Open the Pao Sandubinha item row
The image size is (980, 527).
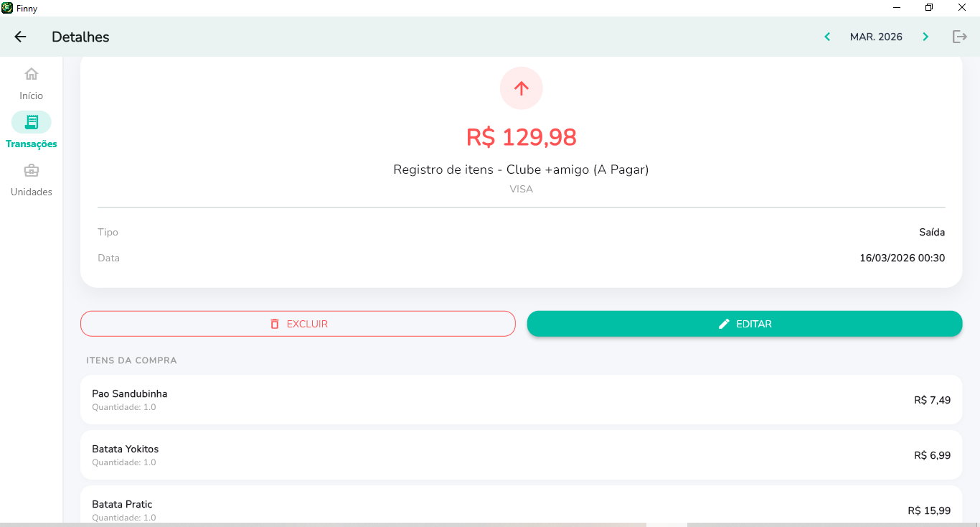pyautogui.click(x=521, y=400)
